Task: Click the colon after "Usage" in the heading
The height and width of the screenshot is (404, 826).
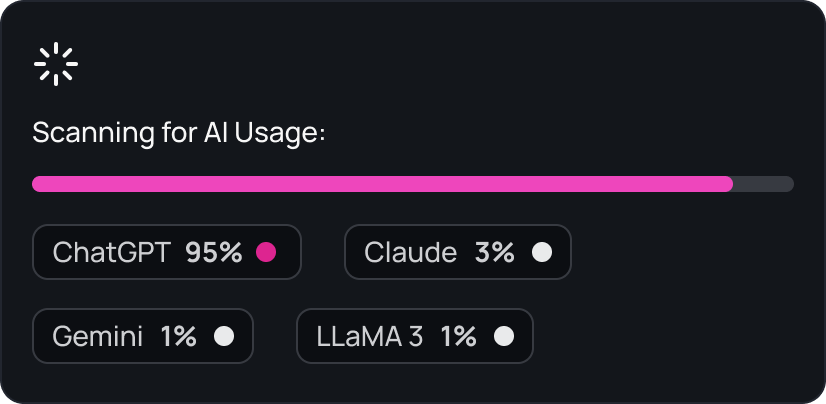Action: pyautogui.click(x=321, y=136)
